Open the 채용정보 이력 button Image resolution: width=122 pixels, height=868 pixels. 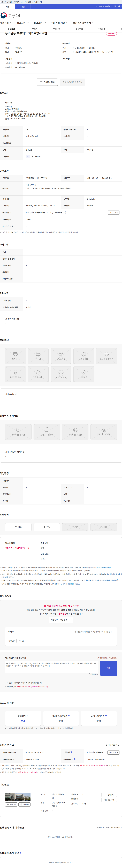click(109, 800)
